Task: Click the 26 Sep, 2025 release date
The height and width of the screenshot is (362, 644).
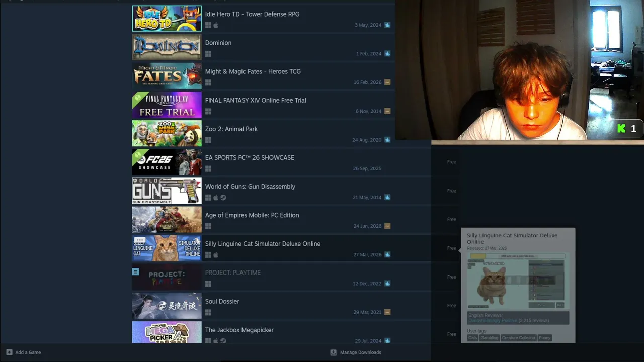Action: [x=367, y=168]
